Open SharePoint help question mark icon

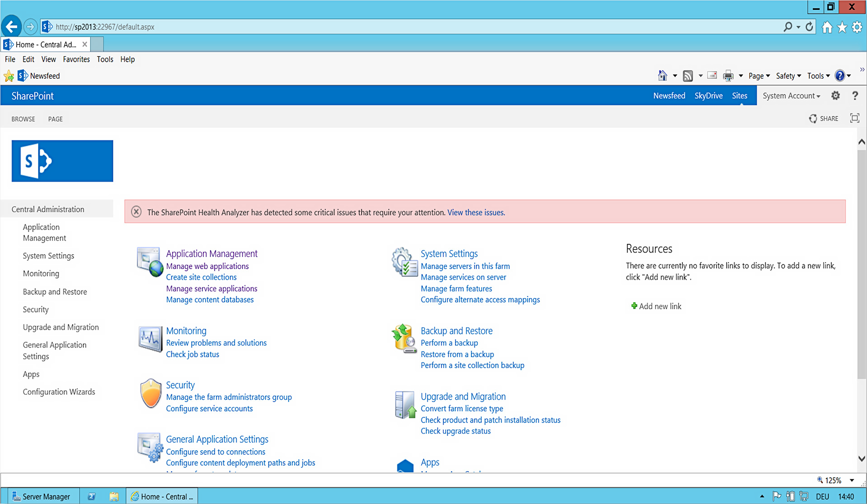(855, 96)
